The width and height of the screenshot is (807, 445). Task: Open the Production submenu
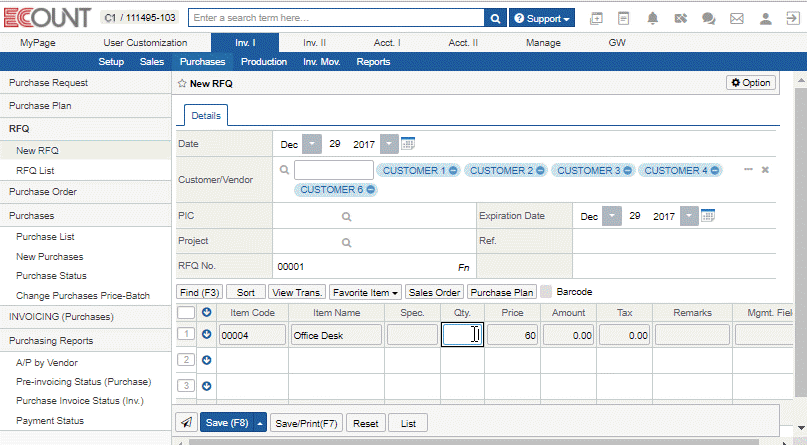[264, 62]
